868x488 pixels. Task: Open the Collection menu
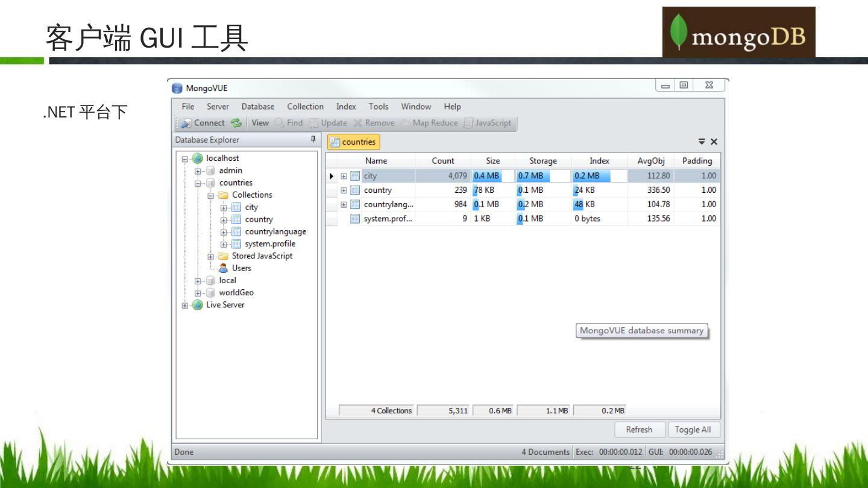(305, 107)
